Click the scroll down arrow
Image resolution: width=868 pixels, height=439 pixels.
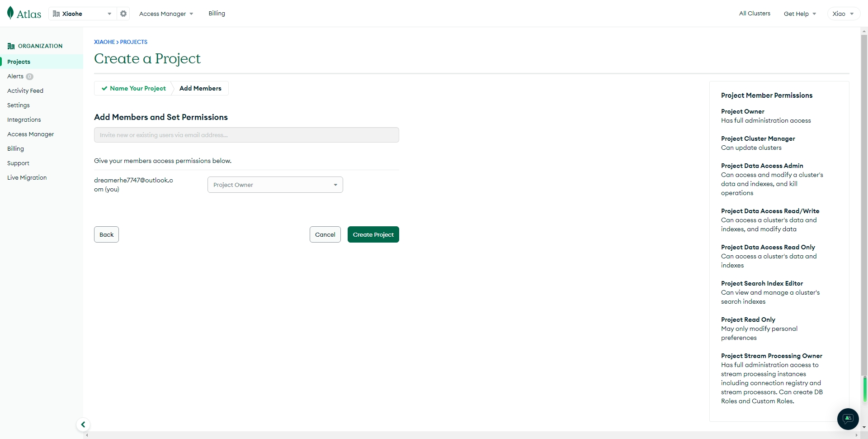(864, 427)
